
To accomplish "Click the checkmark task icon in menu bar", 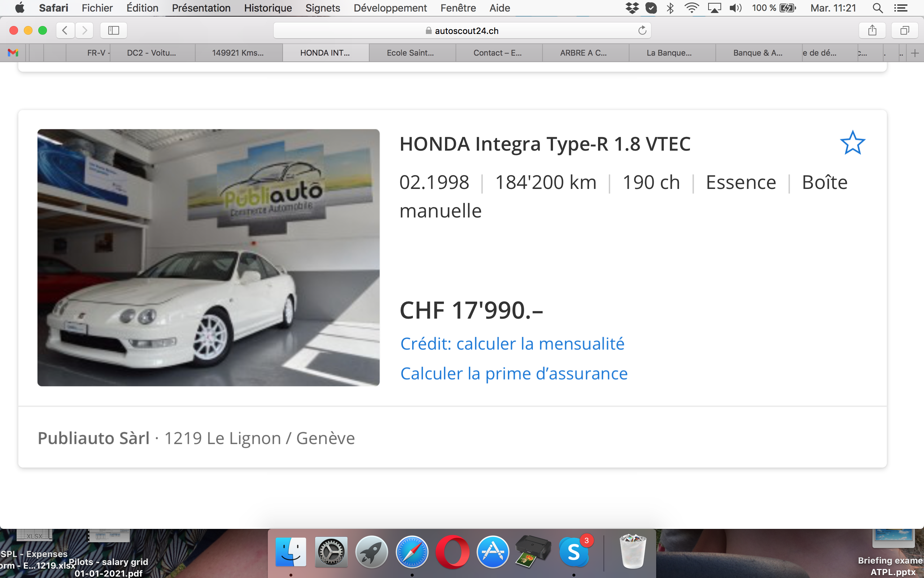I will click(651, 8).
